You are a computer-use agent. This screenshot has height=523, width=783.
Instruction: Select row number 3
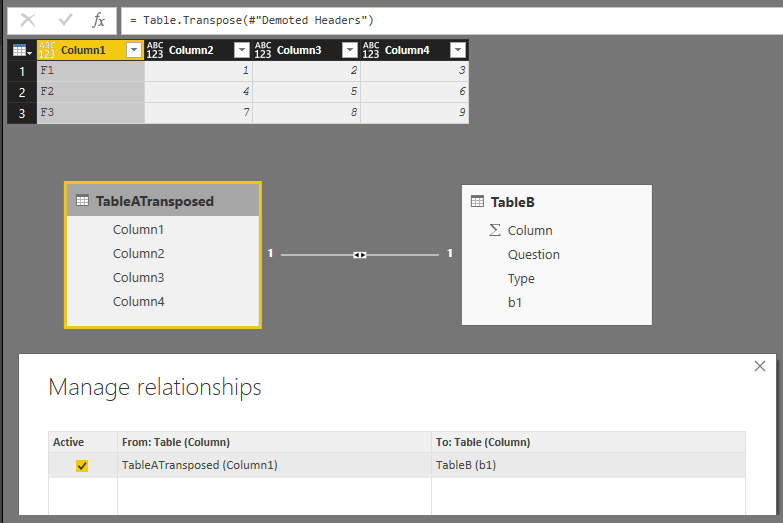coord(22,113)
